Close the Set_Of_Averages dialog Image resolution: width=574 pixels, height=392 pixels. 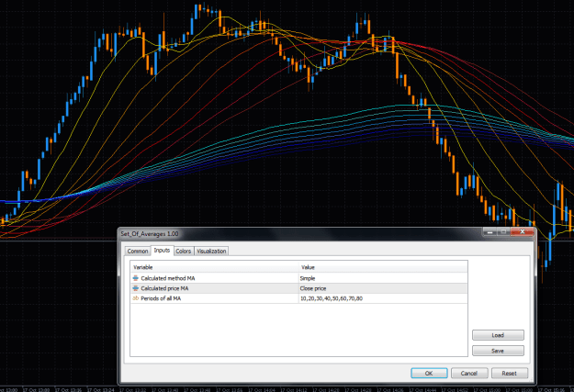click(x=523, y=231)
